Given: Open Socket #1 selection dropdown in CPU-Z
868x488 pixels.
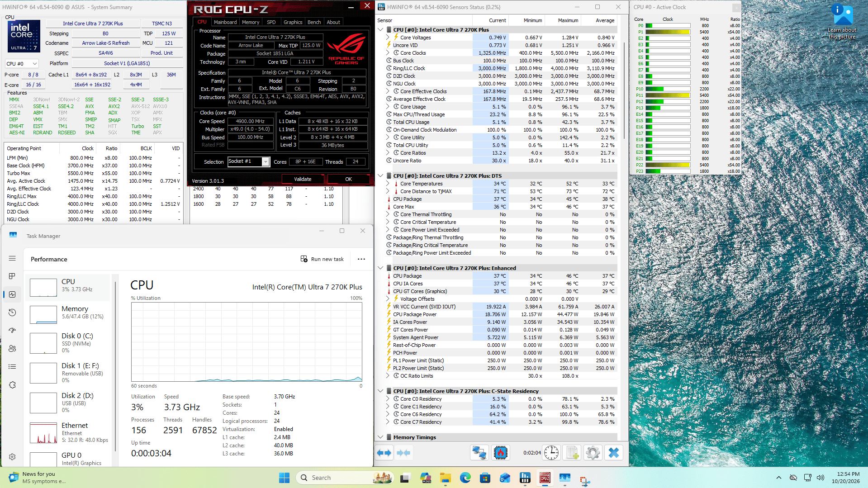Looking at the screenshot, I should (248, 161).
